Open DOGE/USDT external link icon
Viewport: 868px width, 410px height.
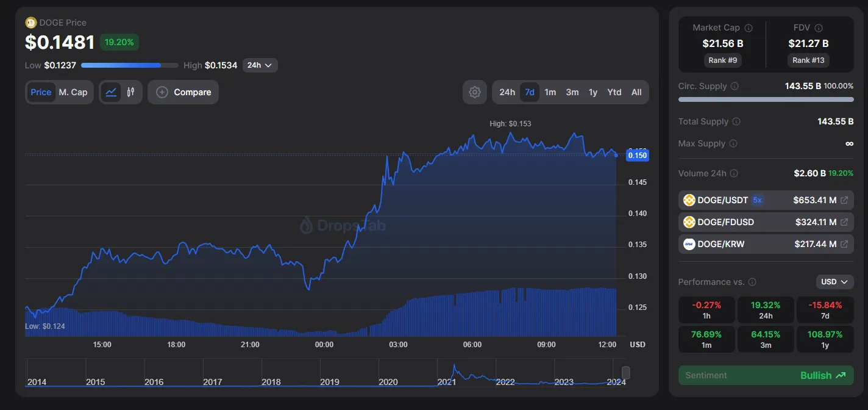coord(844,200)
